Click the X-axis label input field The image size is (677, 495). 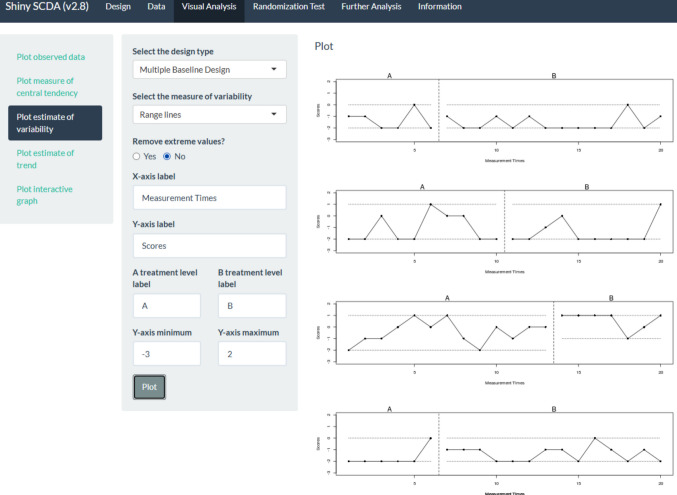click(x=209, y=198)
